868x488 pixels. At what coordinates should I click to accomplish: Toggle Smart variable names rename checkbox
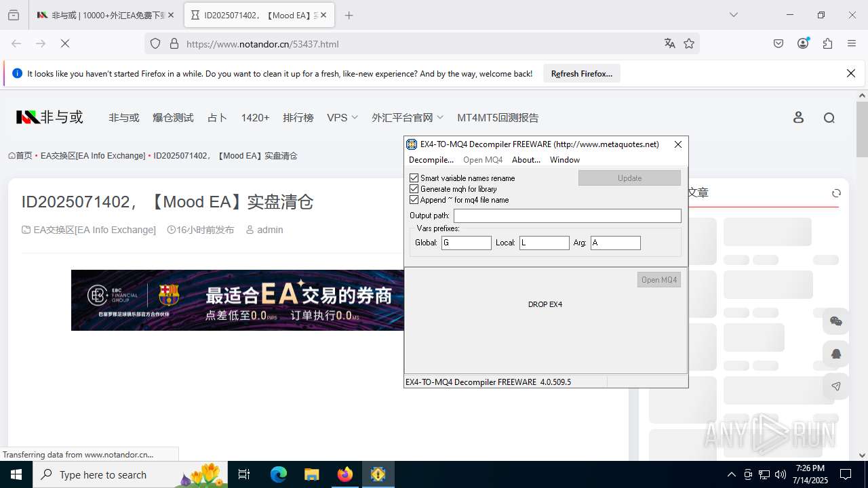(x=414, y=178)
